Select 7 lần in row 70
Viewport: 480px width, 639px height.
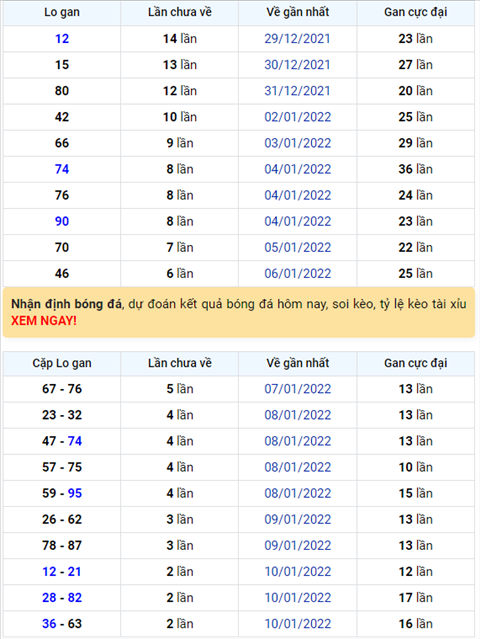pyautogui.click(x=180, y=247)
